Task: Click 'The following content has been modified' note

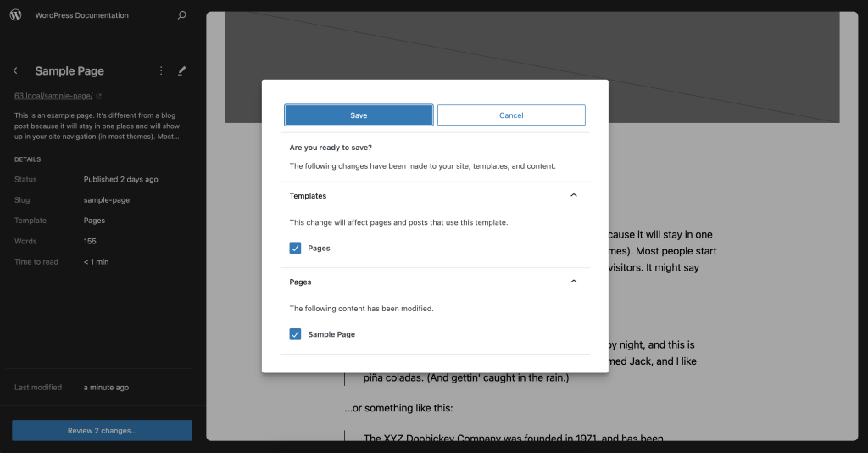Action: point(361,309)
